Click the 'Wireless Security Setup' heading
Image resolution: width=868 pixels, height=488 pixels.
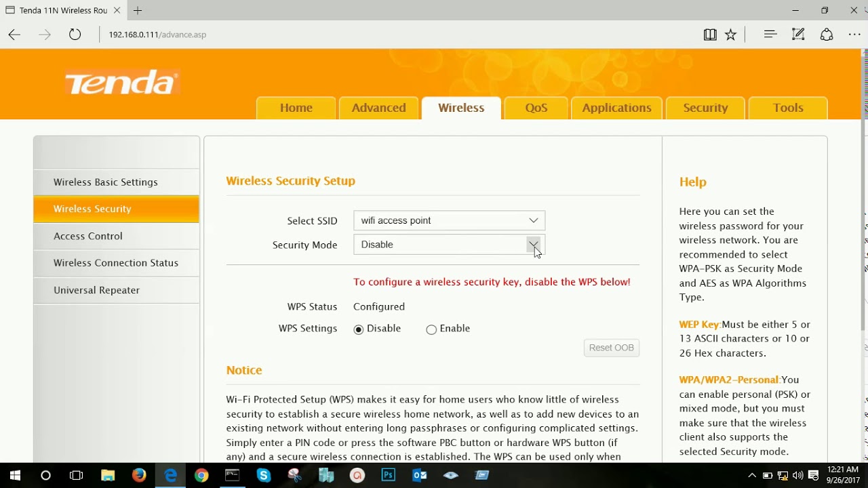coord(290,181)
